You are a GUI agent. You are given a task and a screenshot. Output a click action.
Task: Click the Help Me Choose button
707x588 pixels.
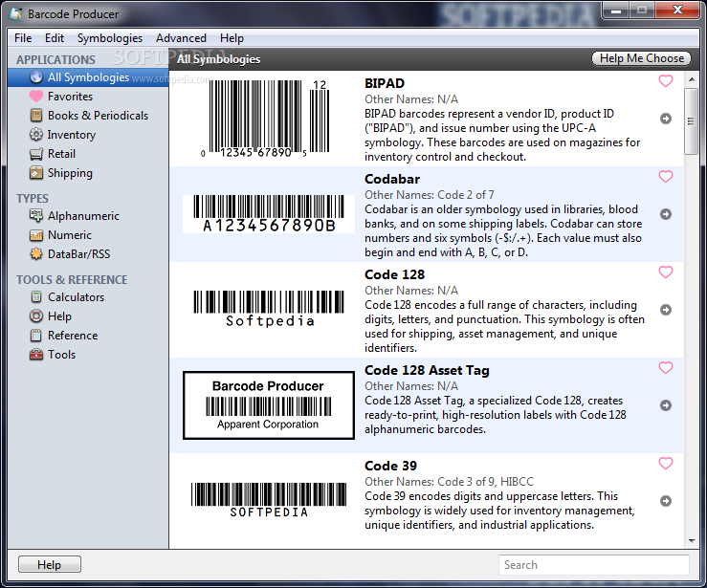(x=642, y=58)
